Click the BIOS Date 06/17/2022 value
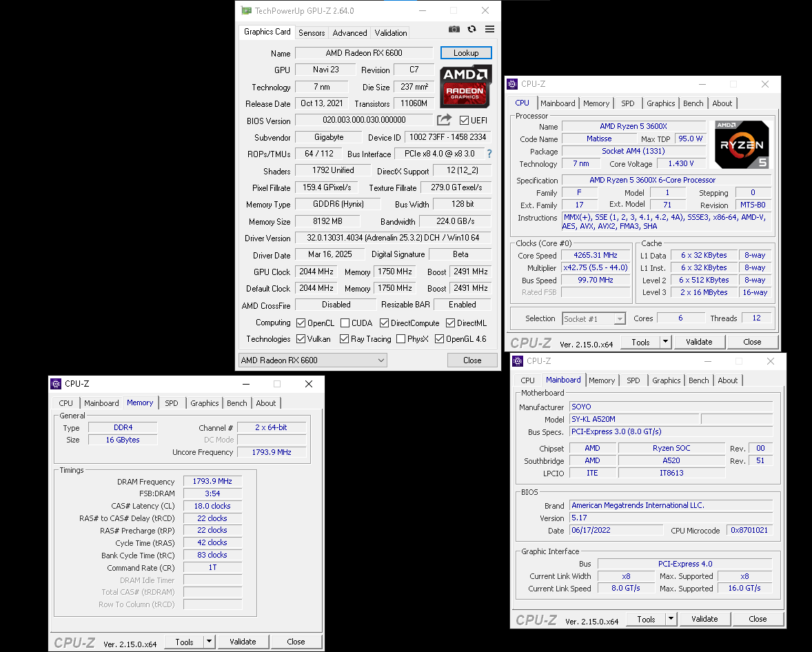 pyautogui.click(x=616, y=530)
